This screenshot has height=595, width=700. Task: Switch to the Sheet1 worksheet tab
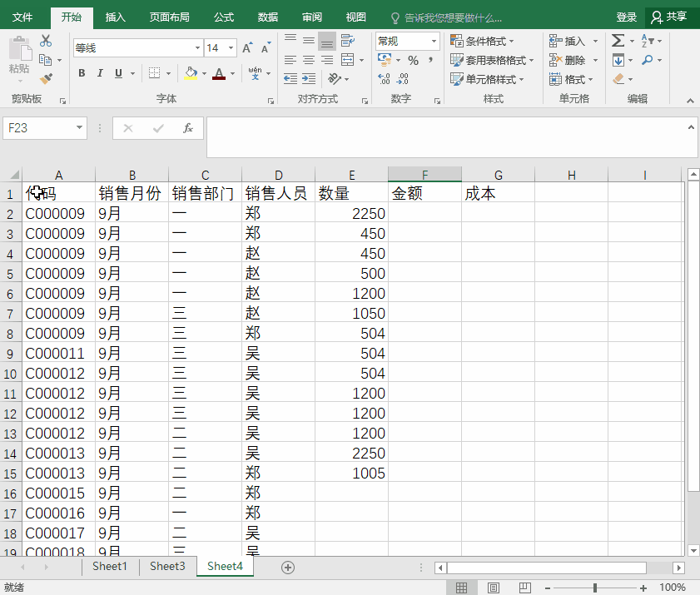tap(109, 567)
